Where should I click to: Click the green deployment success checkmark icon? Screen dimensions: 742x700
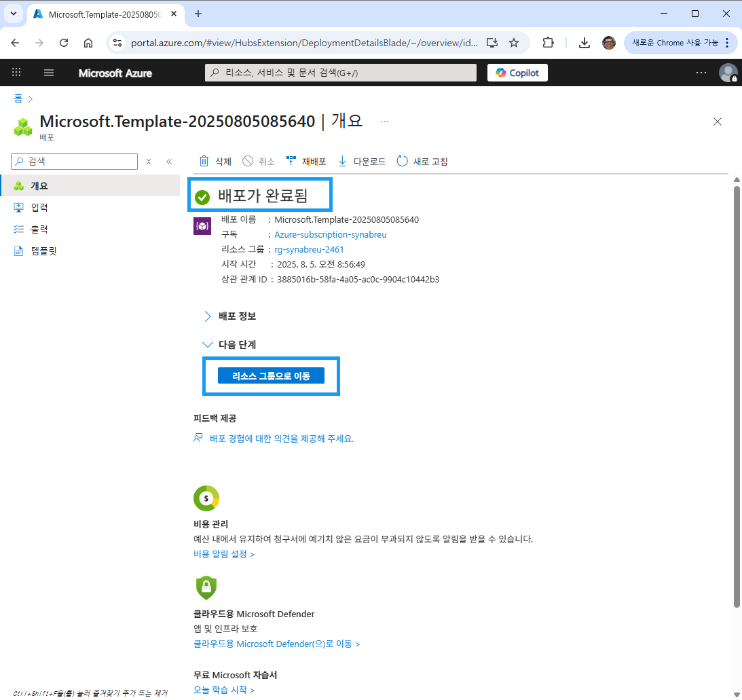coord(202,197)
